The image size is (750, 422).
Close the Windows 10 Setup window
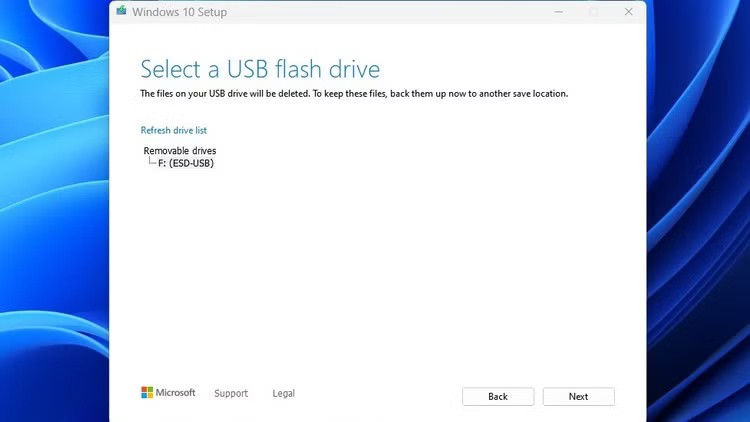[x=628, y=12]
